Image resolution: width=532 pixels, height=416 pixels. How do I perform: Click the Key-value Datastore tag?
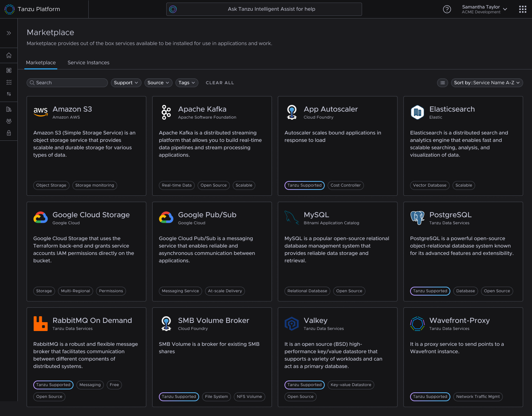[351, 385]
